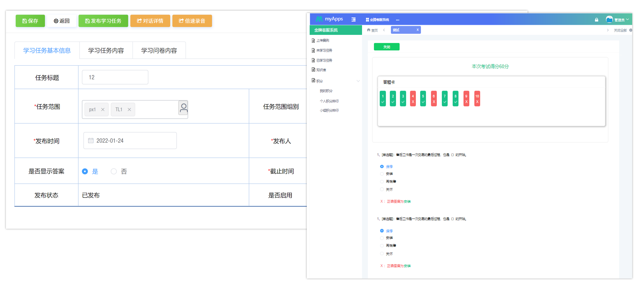Jump to question 3 on answer card
The image size is (644, 290).
(403, 99)
